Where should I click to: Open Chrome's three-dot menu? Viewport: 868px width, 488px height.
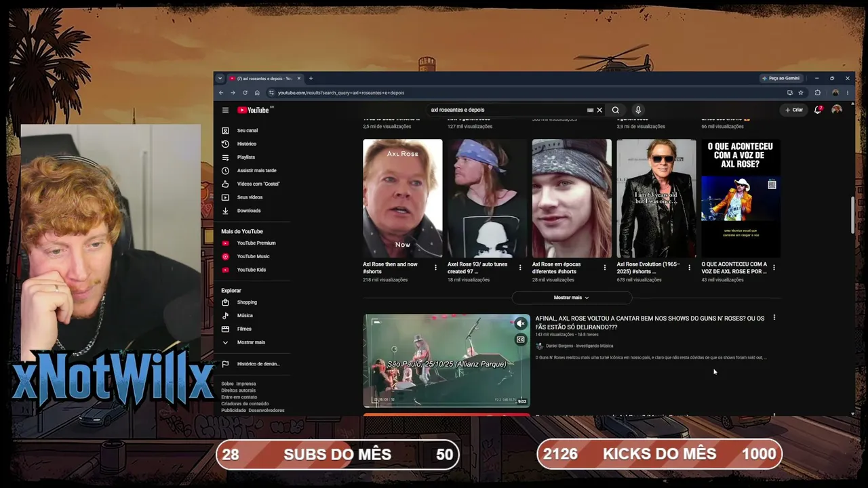coord(847,93)
